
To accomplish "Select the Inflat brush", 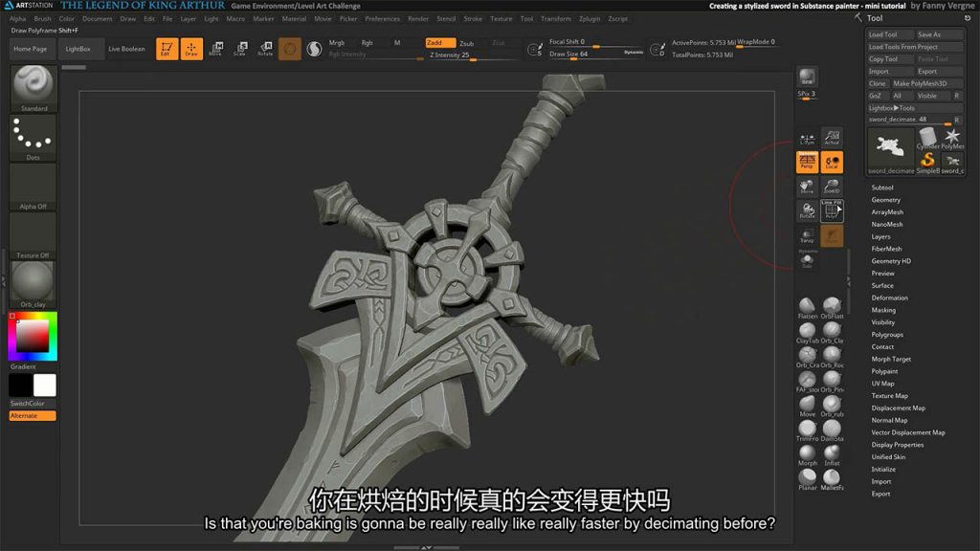I will (832, 454).
